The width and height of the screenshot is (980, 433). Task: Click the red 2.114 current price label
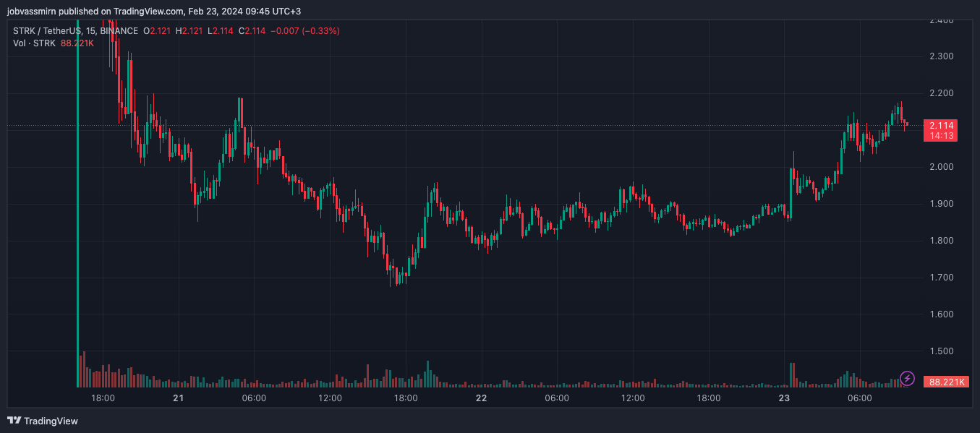click(x=941, y=125)
